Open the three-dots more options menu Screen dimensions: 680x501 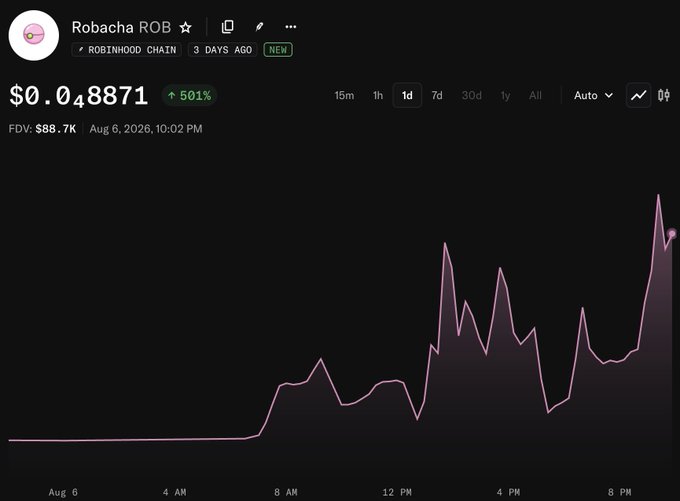point(291,27)
